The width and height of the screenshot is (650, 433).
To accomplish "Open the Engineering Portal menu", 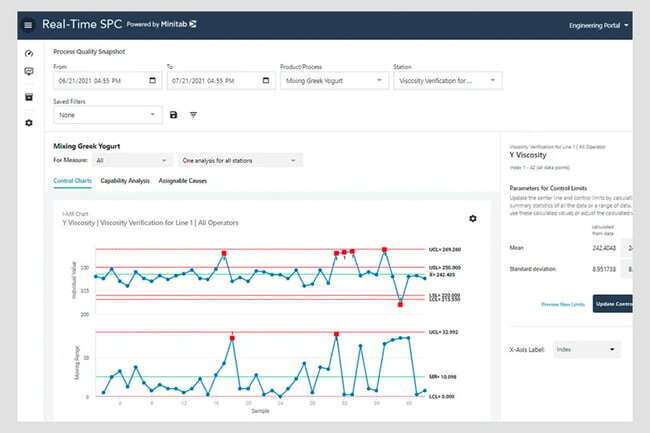I will pyautogui.click(x=599, y=25).
